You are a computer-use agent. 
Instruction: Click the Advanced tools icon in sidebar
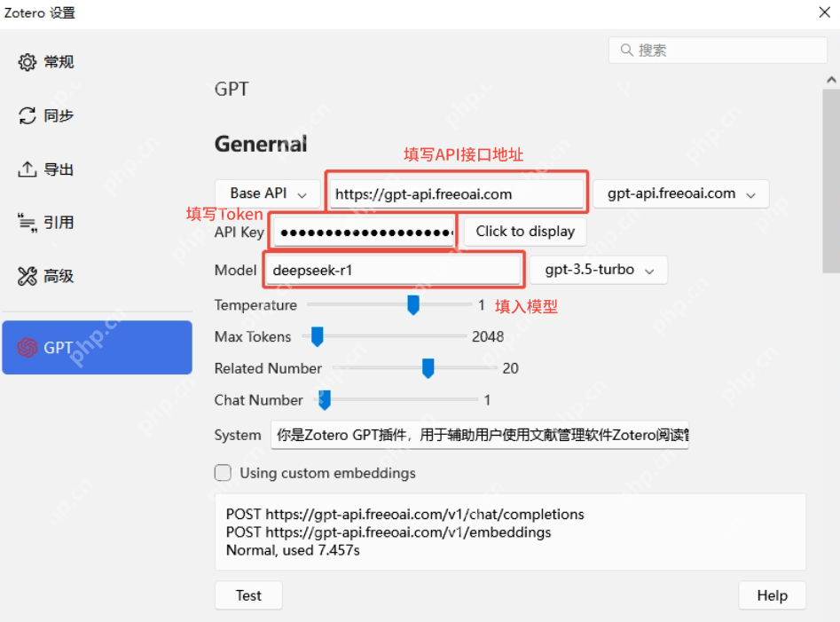(27, 277)
